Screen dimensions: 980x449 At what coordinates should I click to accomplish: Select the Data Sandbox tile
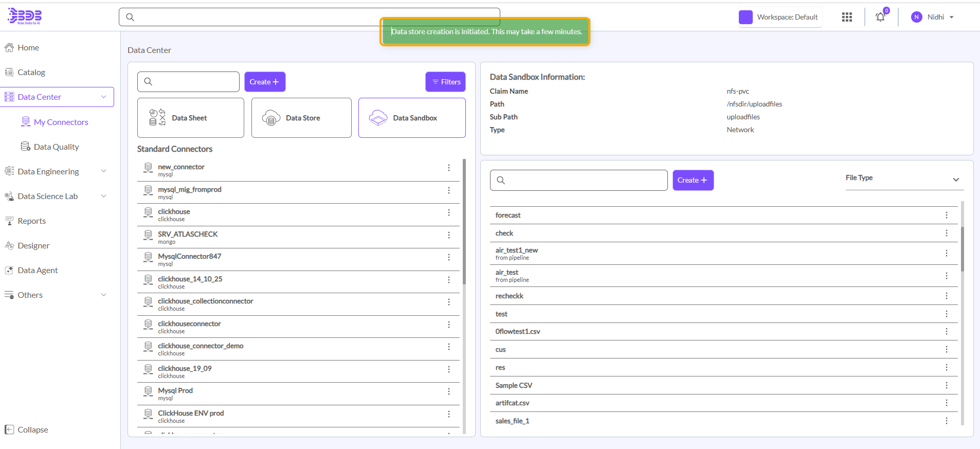point(412,118)
